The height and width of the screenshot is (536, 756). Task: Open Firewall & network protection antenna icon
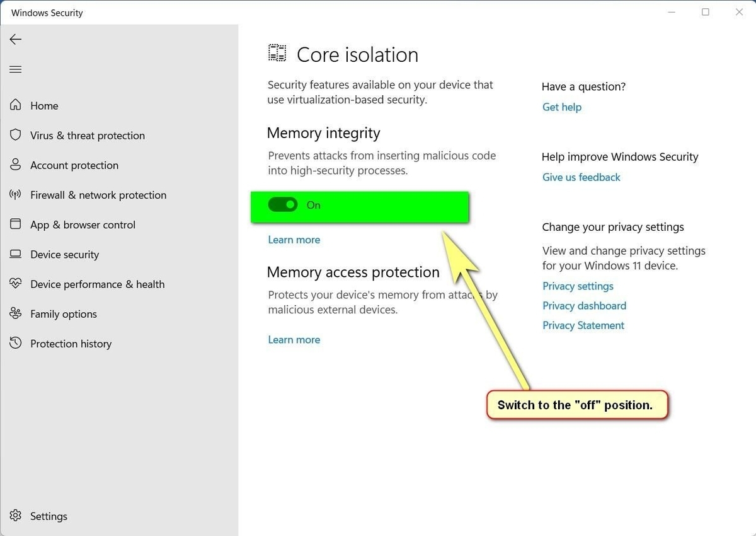pos(16,195)
